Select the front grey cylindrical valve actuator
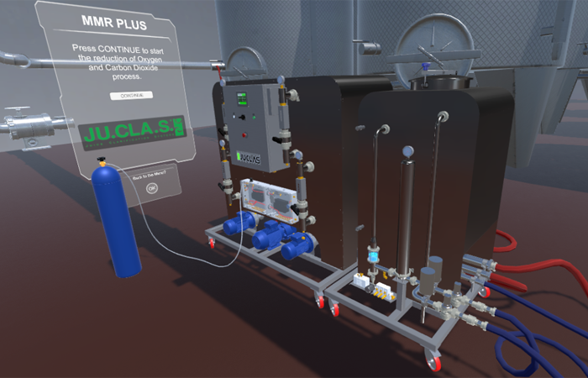The width and height of the screenshot is (588, 378). point(427,281)
